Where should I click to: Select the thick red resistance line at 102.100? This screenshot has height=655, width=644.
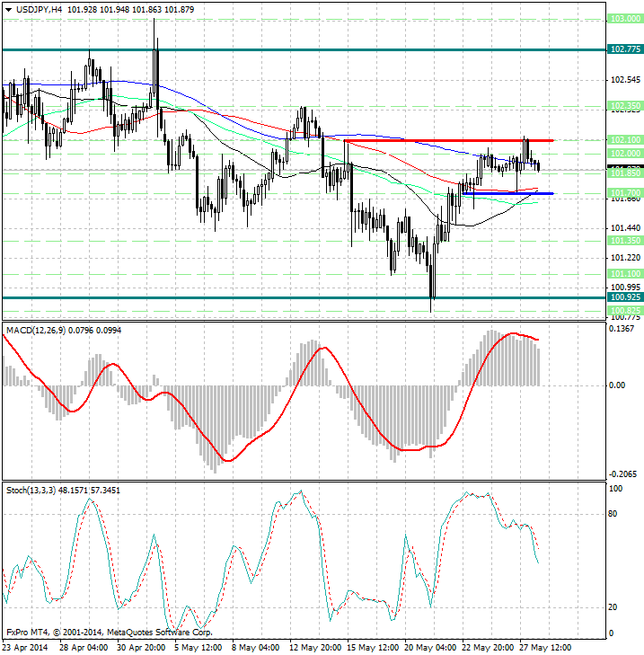tap(449, 141)
